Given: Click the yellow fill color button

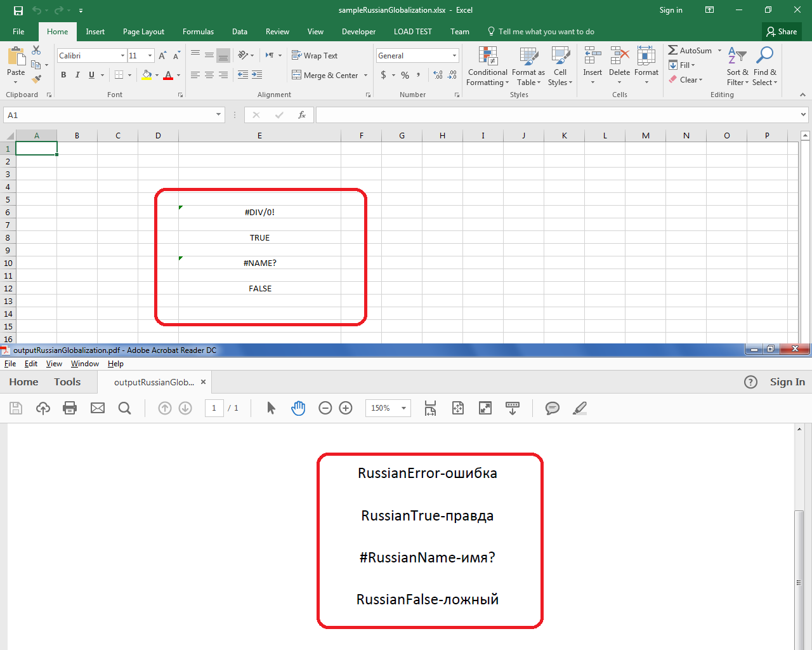Looking at the screenshot, I should [147, 75].
